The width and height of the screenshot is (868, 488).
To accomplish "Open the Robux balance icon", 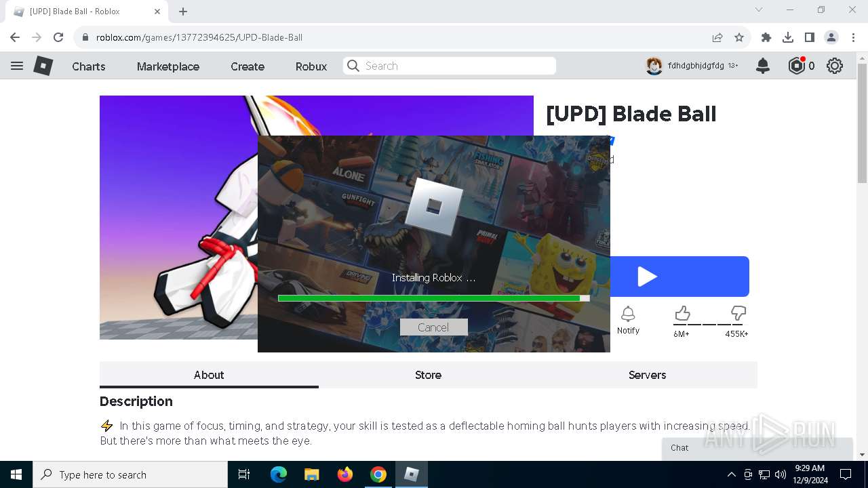I will [796, 66].
